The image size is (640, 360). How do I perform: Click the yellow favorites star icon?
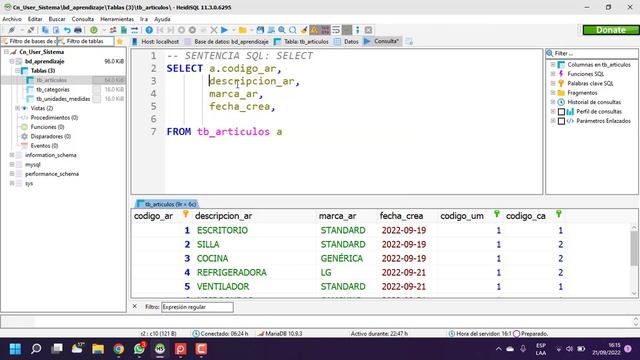(x=120, y=42)
